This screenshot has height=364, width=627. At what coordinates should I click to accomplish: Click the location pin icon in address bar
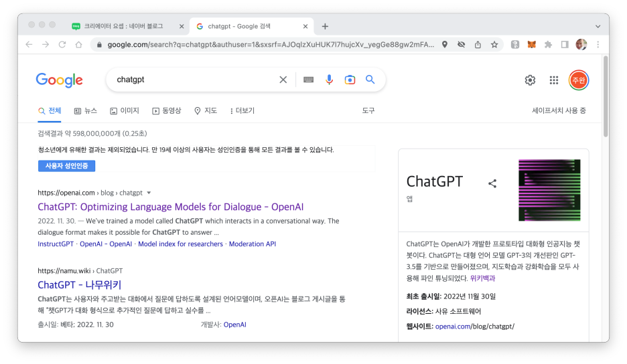point(445,45)
